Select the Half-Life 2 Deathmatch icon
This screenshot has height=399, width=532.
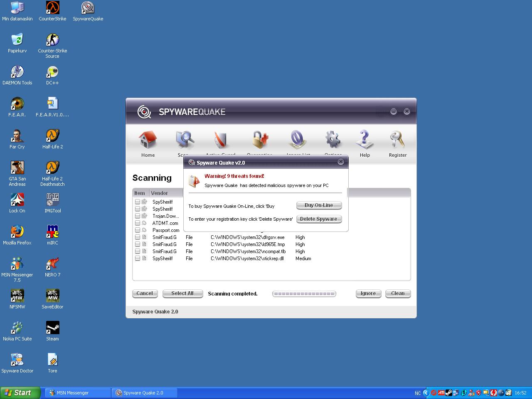tap(52, 174)
